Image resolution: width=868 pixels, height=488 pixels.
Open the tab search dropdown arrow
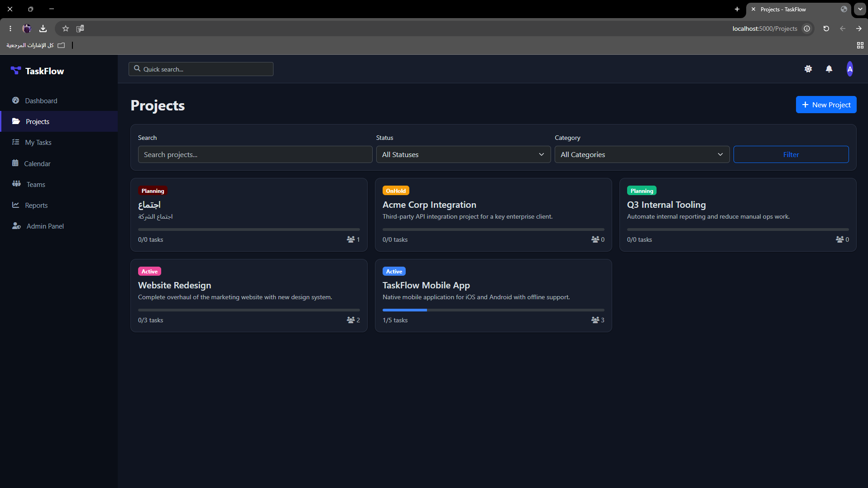pyautogui.click(x=860, y=9)
